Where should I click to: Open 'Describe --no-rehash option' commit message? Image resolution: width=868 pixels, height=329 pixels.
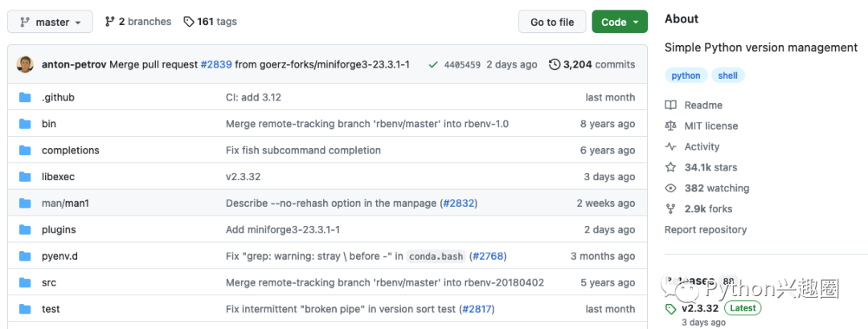(331, 204)
